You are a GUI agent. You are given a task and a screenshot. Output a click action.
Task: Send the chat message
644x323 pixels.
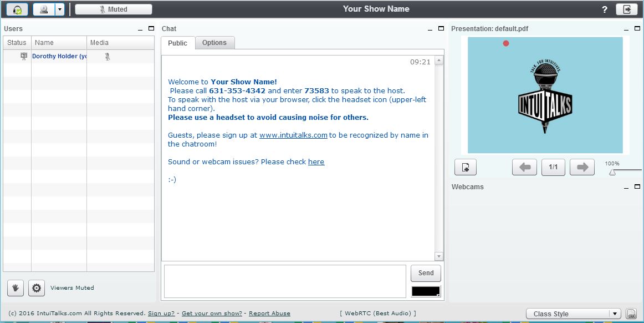click(x=426, y=273)
